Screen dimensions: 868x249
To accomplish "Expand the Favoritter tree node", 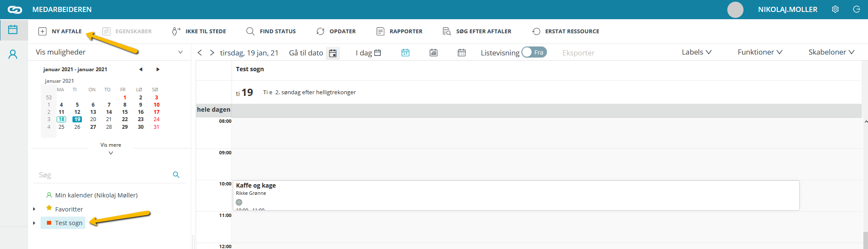I will (34, 209).
